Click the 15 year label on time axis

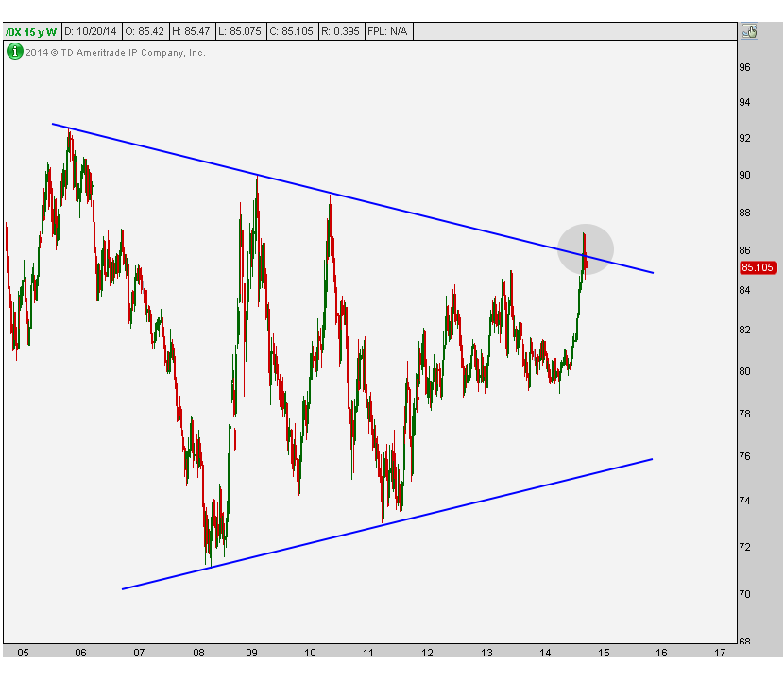coord(604,653)
